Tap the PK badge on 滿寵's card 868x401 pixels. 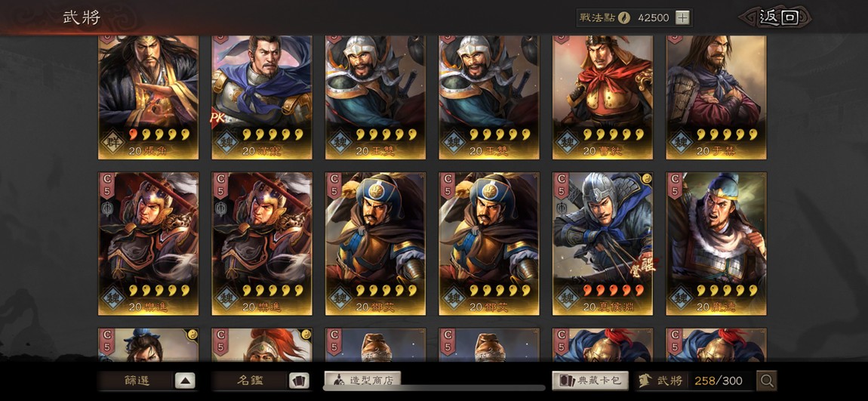215,118
